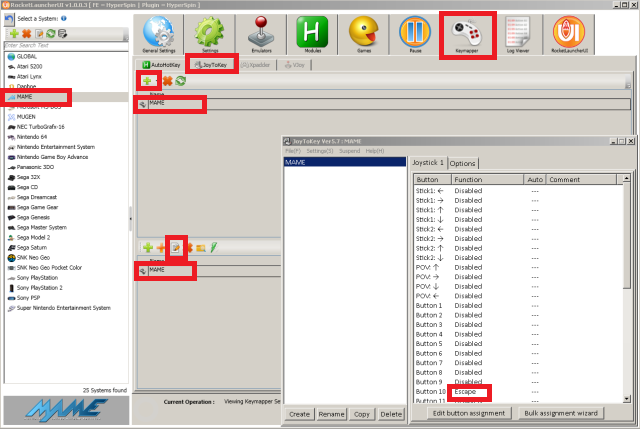Screen dimensions: 640x429
Task: Click scroll-up arrow of JoyToKey button list
Action: point(626,178)
